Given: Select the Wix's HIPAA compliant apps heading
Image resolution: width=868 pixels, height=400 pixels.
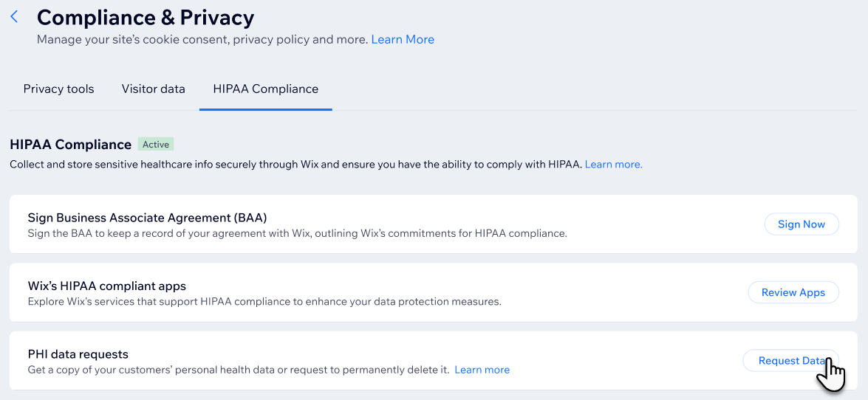Looking at the screenshot, I should [106, 286].
